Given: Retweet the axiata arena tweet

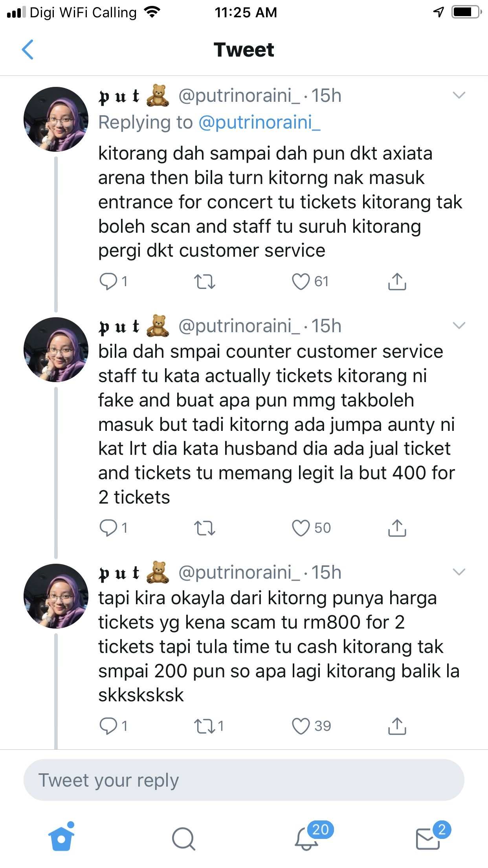Looking at the screenshot, I should 205,281.
